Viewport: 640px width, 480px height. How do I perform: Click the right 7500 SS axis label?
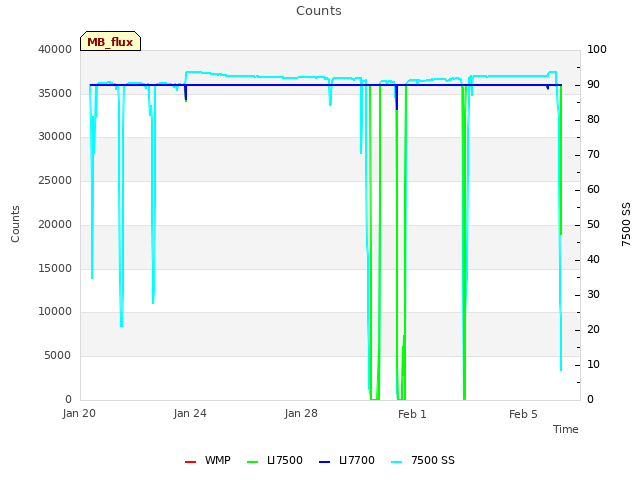coord(626,224)
